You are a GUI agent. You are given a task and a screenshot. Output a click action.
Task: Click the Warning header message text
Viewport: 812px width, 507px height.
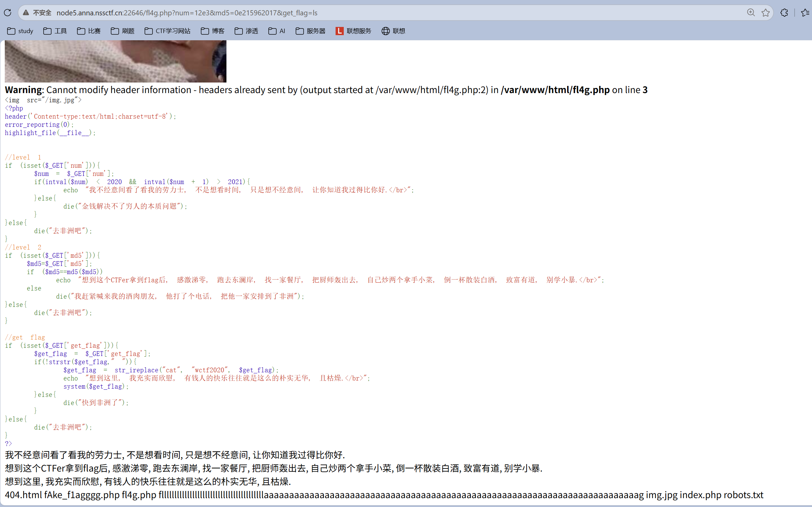326,90
